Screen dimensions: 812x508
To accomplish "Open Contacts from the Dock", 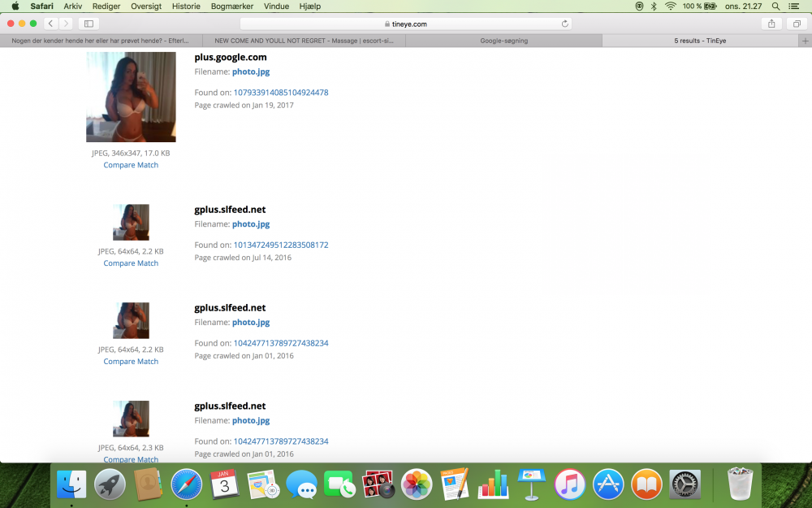I will [x=148, y=484].
